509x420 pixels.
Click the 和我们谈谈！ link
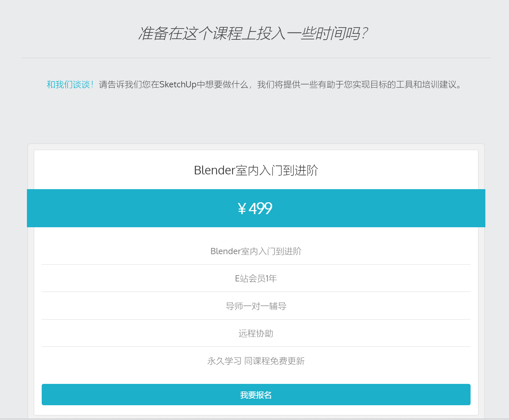pyautogui.click(x=70, y=85)
